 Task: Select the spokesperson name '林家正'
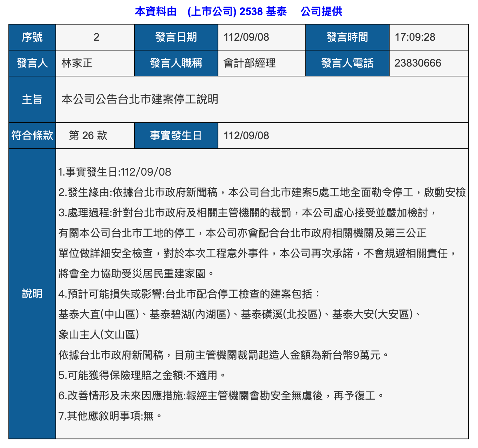[77, 63]
